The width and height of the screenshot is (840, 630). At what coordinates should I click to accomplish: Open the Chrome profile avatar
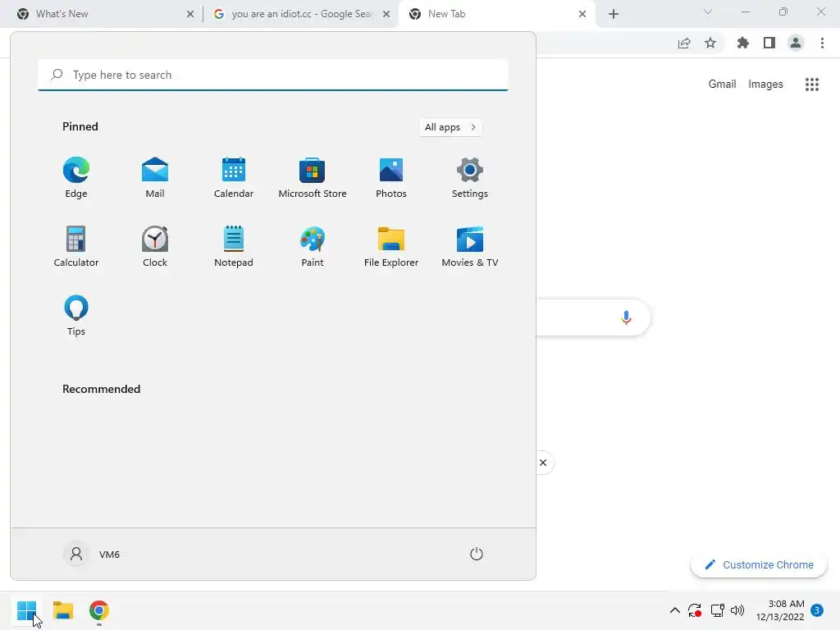click(x=796, y=43)
